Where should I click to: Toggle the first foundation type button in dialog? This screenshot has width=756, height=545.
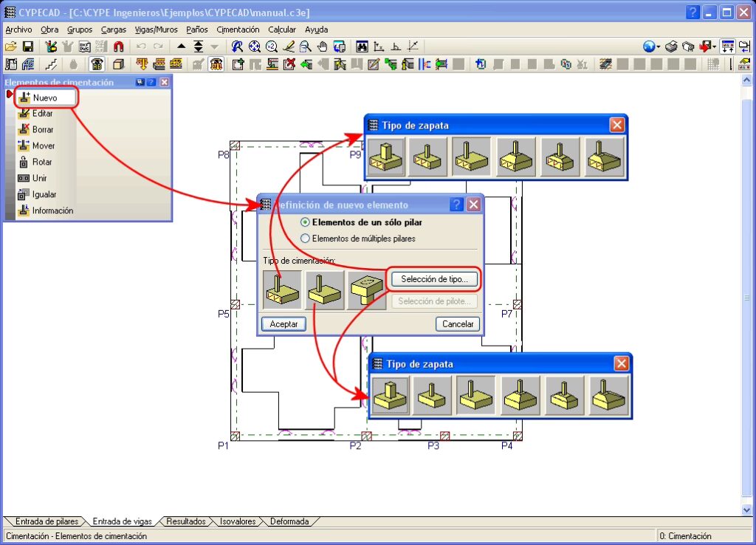tap(282, 289)
